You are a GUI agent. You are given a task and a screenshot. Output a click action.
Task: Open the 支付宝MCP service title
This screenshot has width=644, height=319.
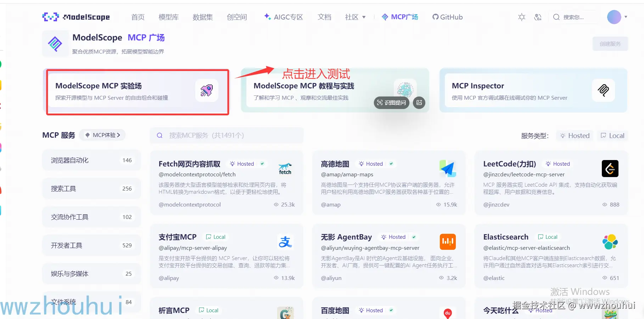[178, 237]
